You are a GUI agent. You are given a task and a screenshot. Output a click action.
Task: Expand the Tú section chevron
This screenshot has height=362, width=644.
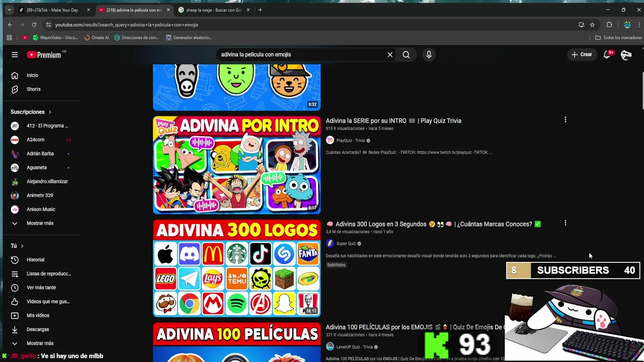tap(22, 246)
